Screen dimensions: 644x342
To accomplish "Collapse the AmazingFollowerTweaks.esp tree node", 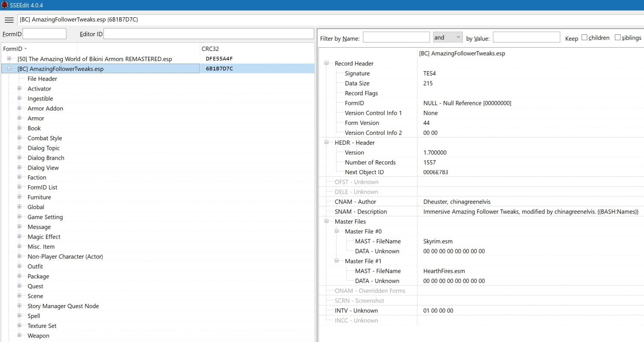I will [x=9, y=68].
